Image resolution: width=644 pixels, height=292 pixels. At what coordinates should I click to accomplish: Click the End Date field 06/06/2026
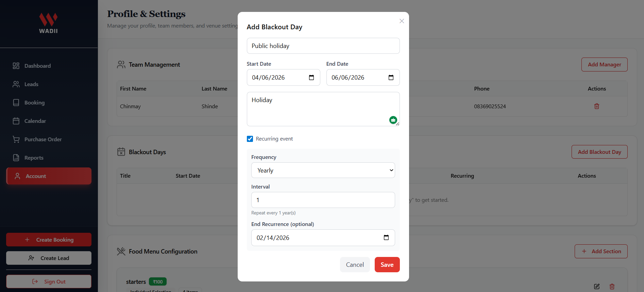point(363,78)
